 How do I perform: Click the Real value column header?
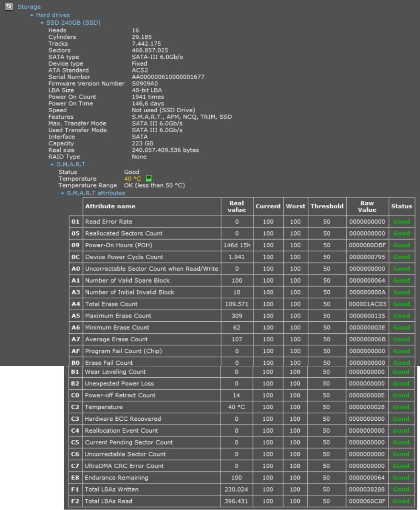(237, 207)
